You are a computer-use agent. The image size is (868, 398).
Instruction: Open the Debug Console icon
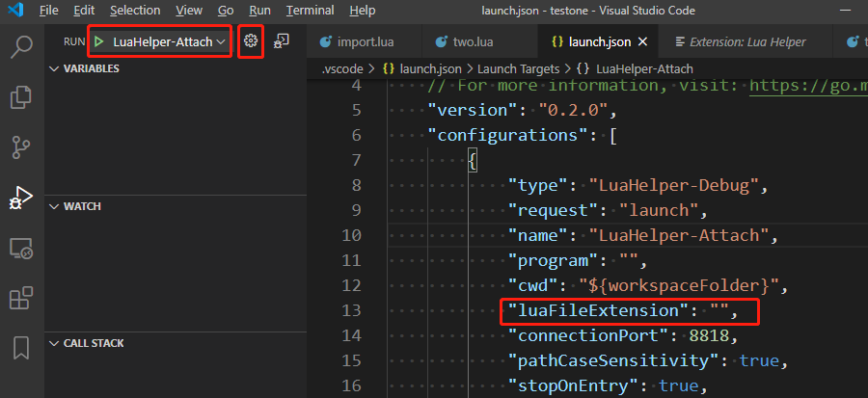pyautogui.click(x=282, y=40)
